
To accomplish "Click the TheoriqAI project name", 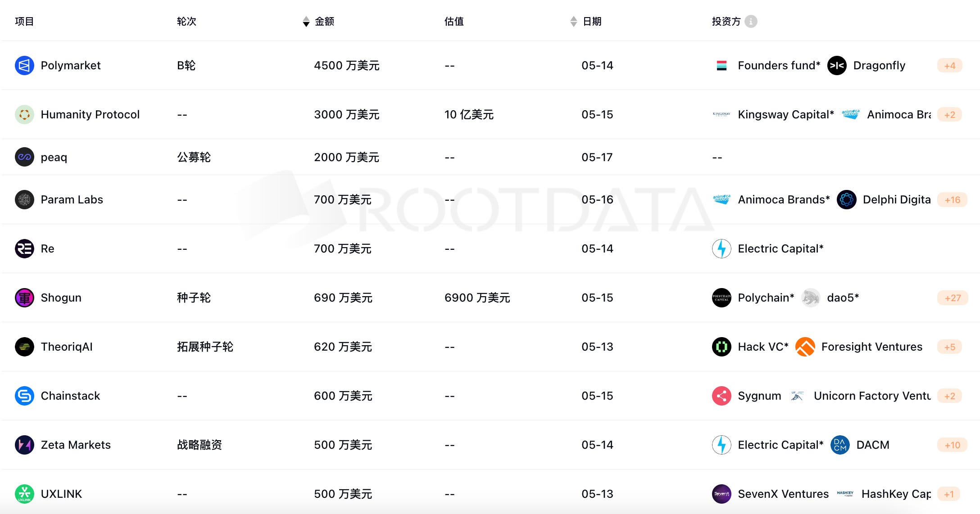I will (66, 347).
